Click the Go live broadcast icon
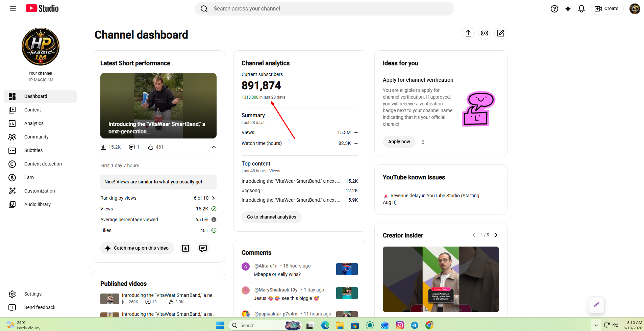This screenshot has height=331, width=644. [485, 33]
